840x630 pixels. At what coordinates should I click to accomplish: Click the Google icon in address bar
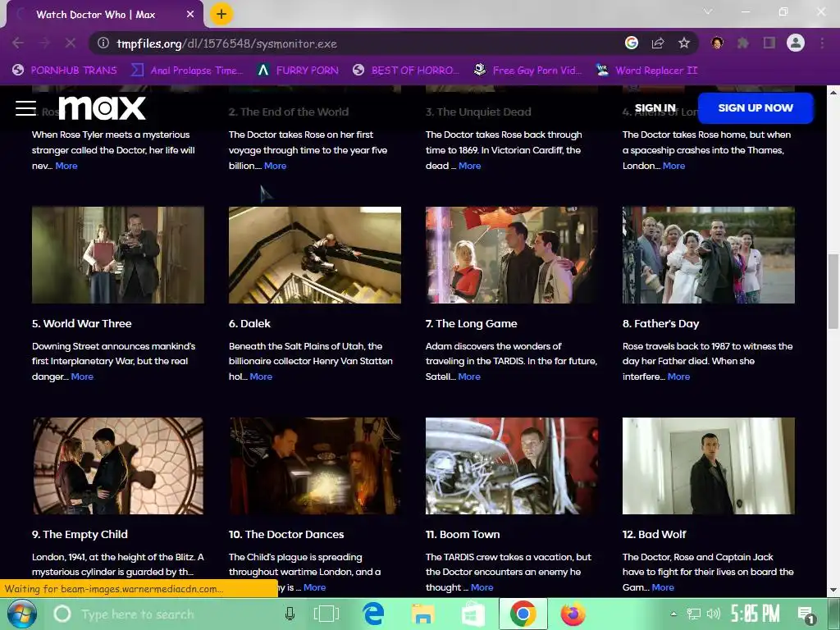(632, 43)
